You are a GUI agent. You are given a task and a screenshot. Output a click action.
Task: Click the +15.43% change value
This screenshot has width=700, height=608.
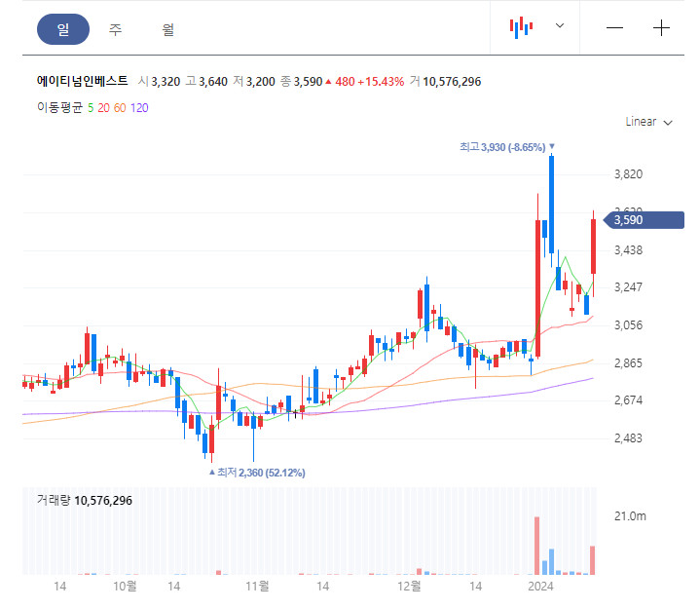[x=381, y=82]
